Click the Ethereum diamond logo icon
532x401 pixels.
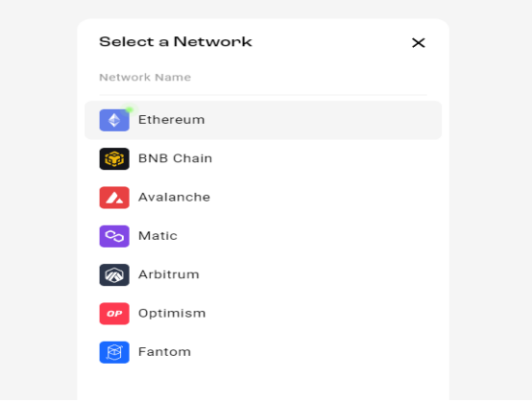coord(114,120)
